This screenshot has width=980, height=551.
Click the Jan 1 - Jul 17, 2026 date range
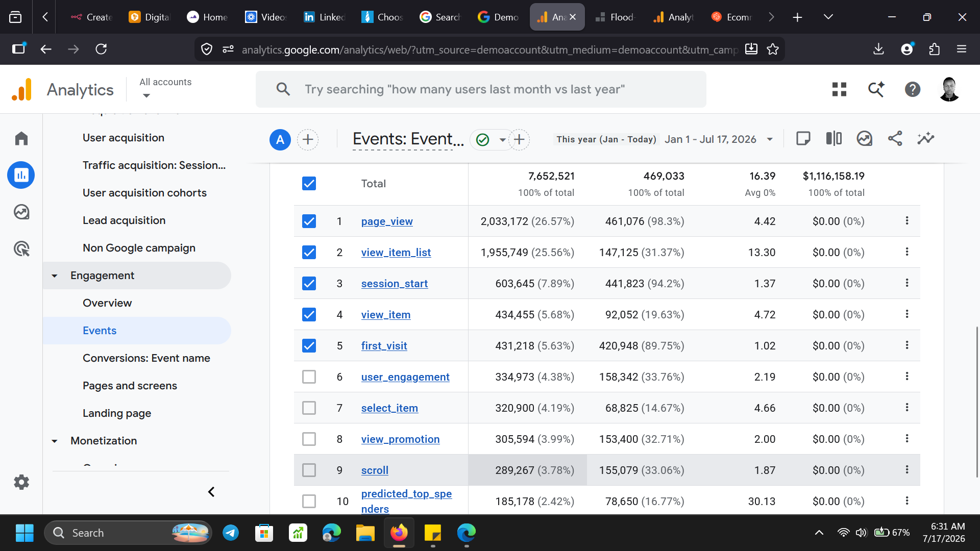[x=710, y=139]
